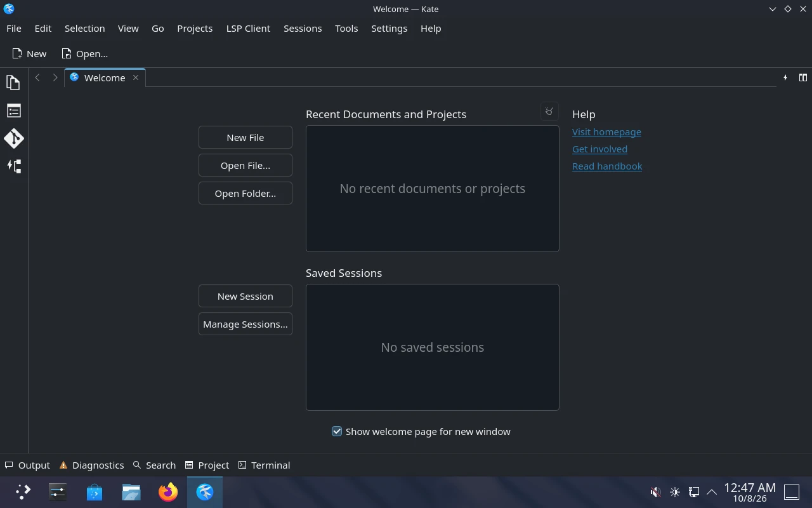Open the Tools menu
This screenshot has height=508, width=812.
click(346, 29)
